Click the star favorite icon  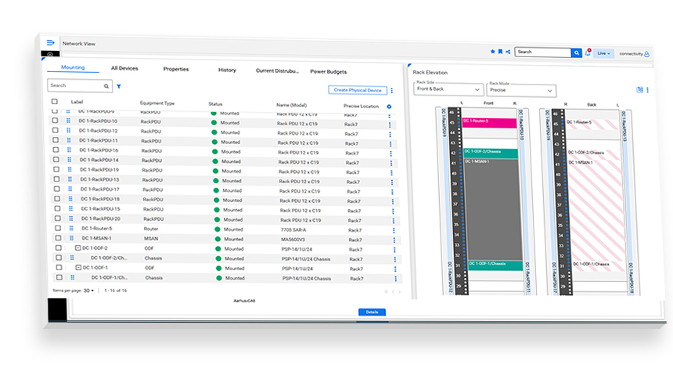(492, 52)
